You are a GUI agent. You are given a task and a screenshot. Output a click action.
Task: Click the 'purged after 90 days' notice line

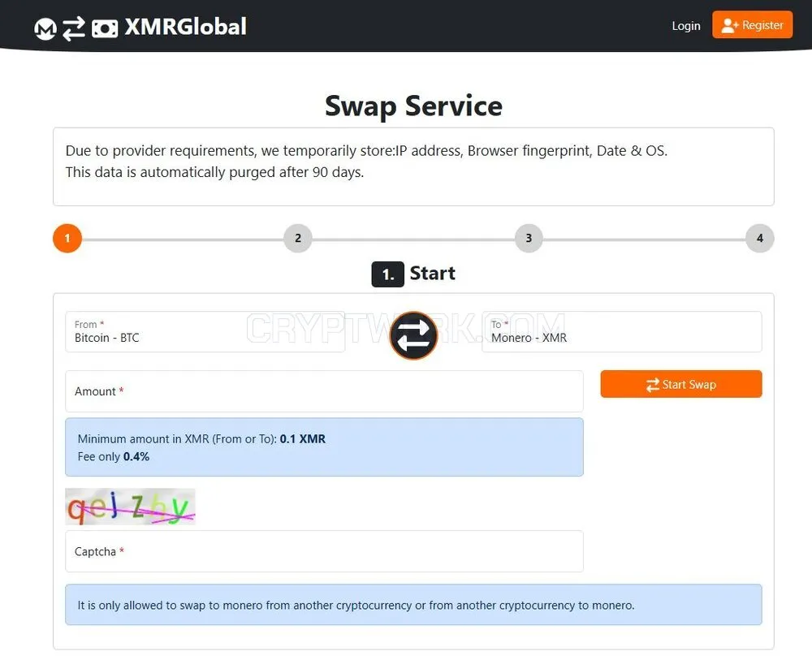(214, 172)
